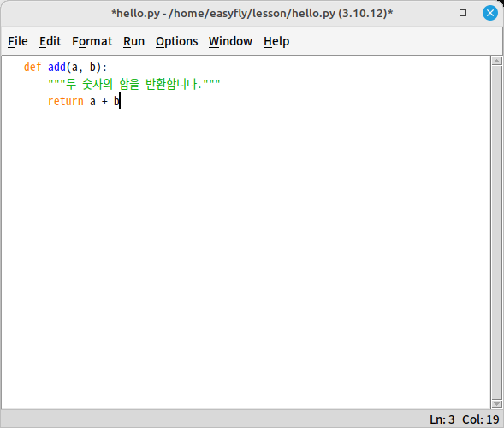
Task: Open the Window menu
Action: (230, 41)
